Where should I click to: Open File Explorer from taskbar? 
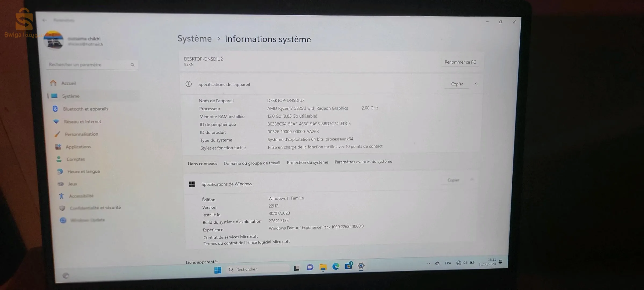click(323, 267)
